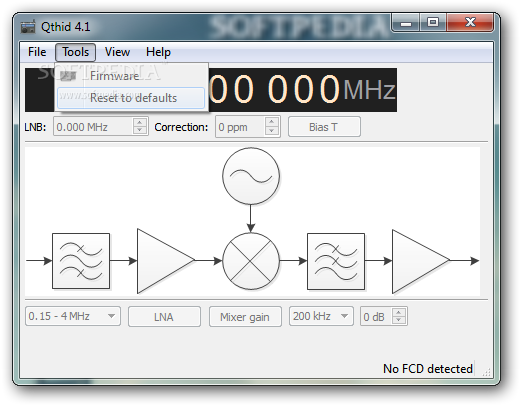Choose Firmware from the Tools menu
Viewport: 521px width, 406px height.
131,76
